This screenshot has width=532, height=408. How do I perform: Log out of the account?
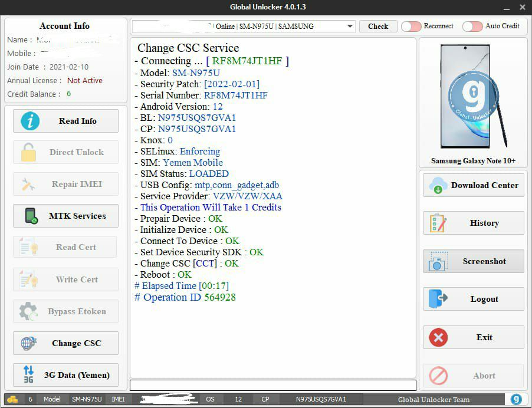point(473,299)
